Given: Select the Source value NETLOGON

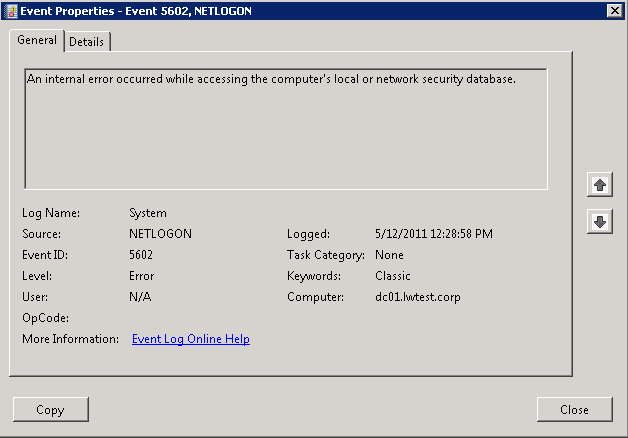Looking at the screenshot, I should click(160, 234).
